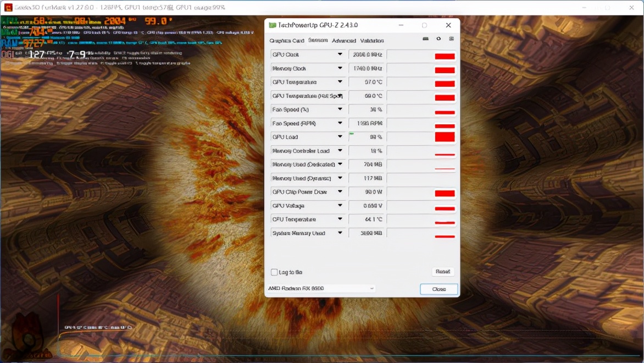Open the Fan Speed (RPM) sensor dropdown
644x363 pixels.
coord(340,123)
